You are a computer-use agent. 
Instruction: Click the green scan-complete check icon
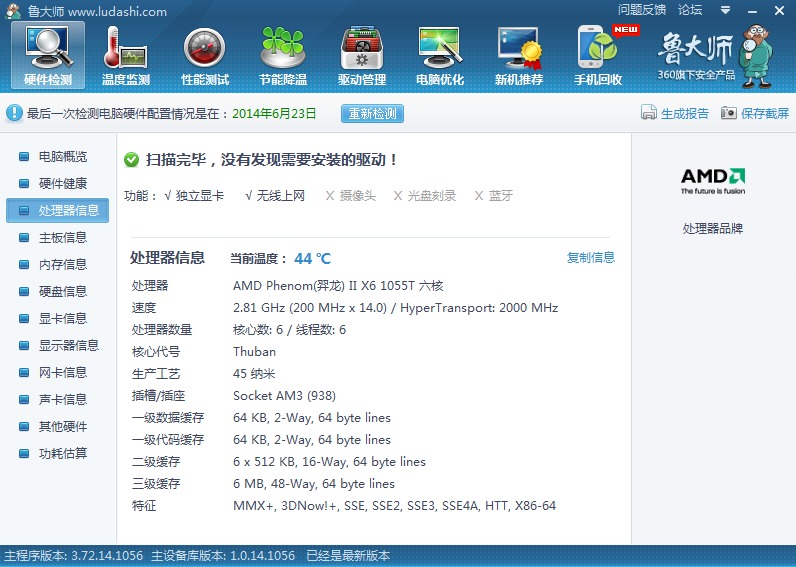(x=131, y=160)
